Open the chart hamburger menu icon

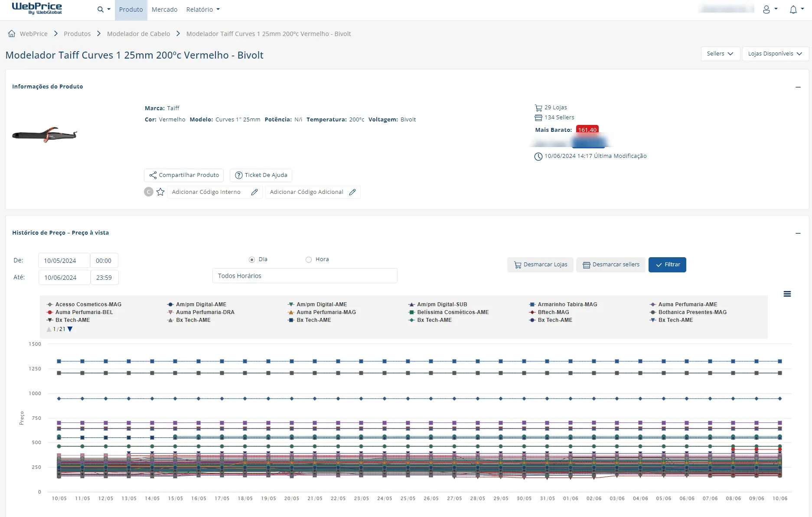pyautogui.click(x=787, y=294)
